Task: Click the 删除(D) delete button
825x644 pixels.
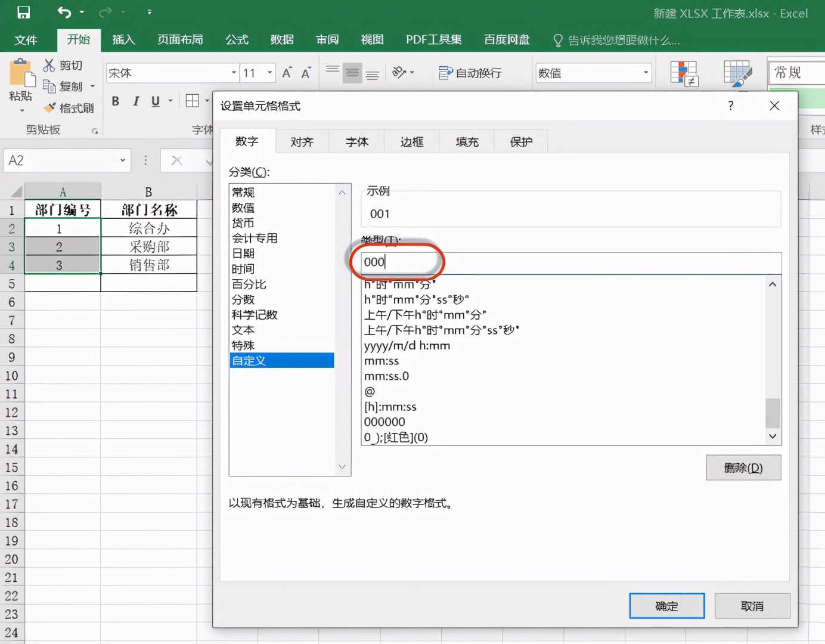Action: coord(743,467)
